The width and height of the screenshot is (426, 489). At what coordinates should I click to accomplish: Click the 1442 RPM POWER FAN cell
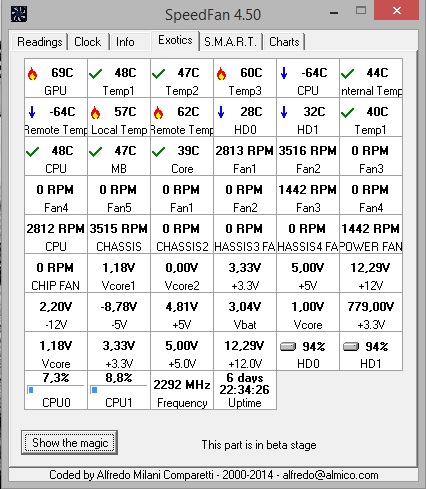pos(371,234)
